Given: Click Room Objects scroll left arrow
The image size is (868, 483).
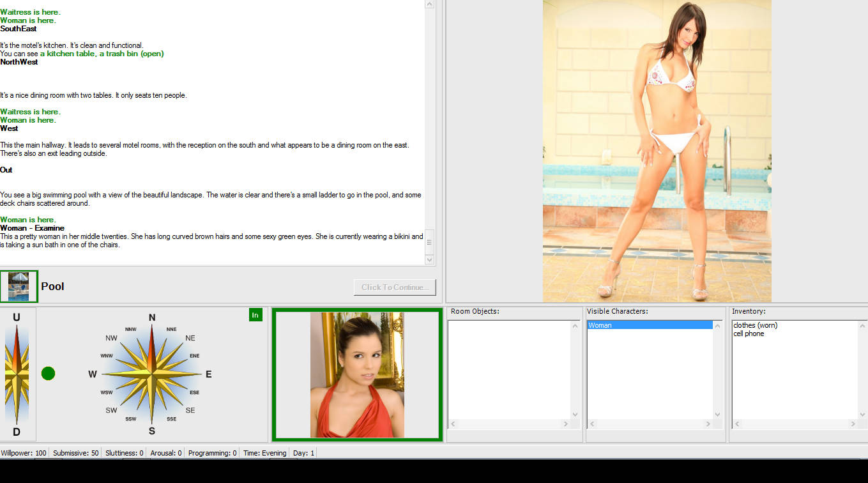Looking at the screenshot, I should tap(453, 424).
